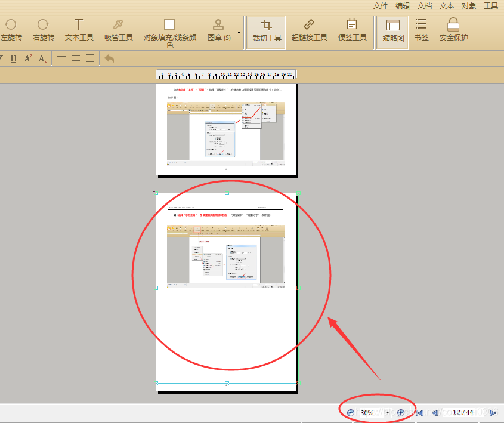Image resolution: width=504 pixels, height=423 pixels.
Task: Open the 文本 menu
Action: pos(447,6)
